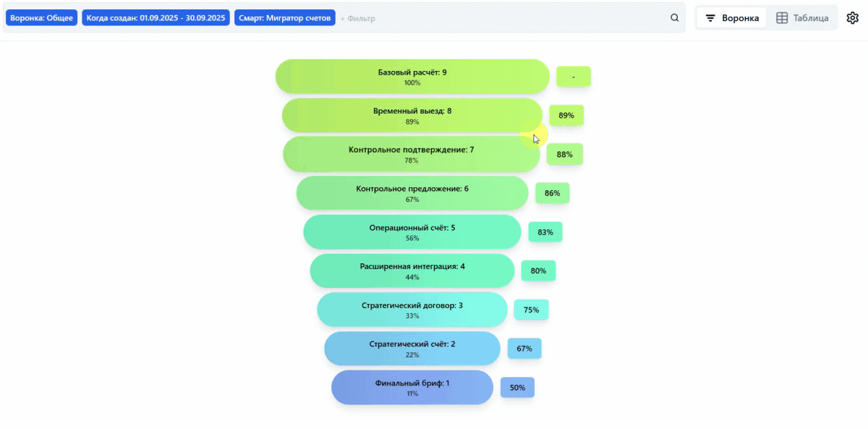The height and width of the screenshot is (429, 868).
Task: Select the Стратегический счёт: 2 stage
Action: coord(412,349)
